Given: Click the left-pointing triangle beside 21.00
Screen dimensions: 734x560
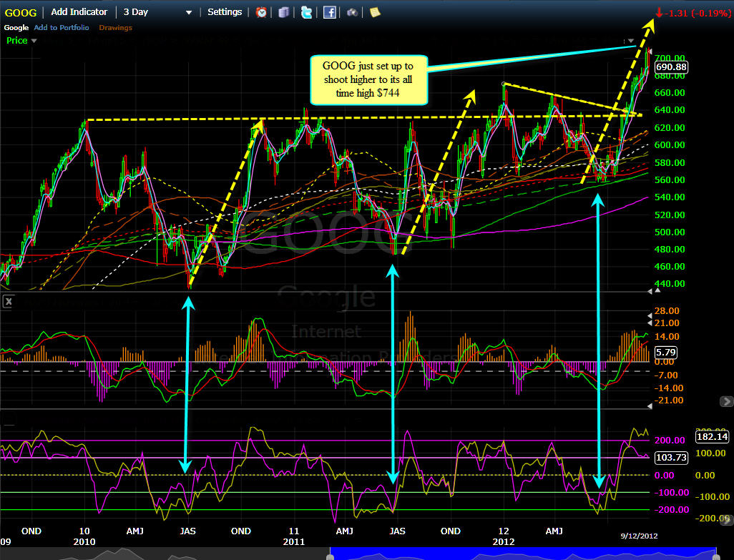Looking at the screenshot, I should pyautogui.click(x=650, y=323).
